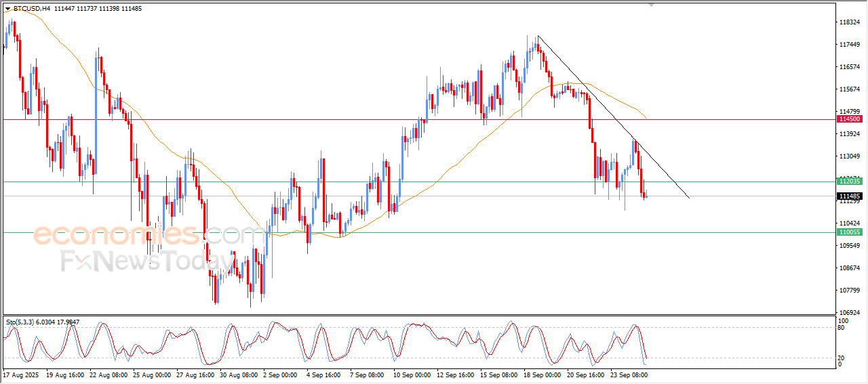Viewport: 868px width, 384px height.
Task: Click the 30 Aug 08:00 date label
Action: [239, 374]
